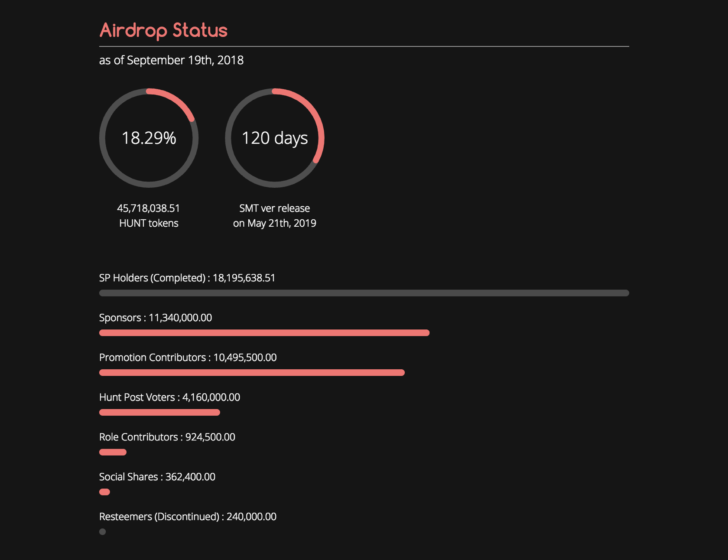
Task: Click the gray Resteemers progress dot
Action: click(103, 532)
